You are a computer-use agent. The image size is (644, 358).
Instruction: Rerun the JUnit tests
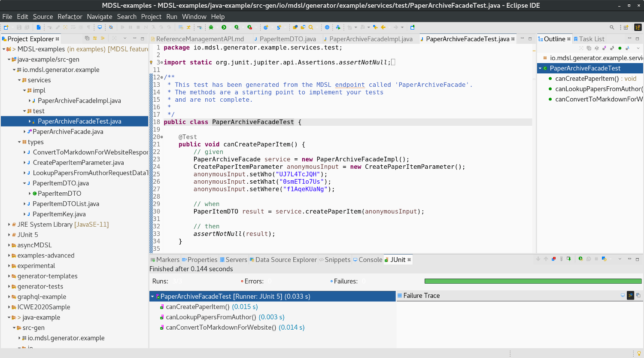(x=581, y=259)
